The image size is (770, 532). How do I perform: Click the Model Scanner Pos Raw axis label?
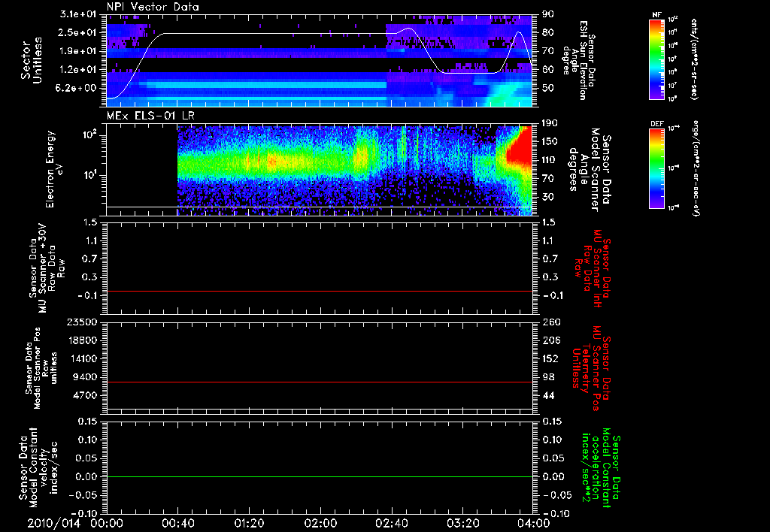pos(41,368)
